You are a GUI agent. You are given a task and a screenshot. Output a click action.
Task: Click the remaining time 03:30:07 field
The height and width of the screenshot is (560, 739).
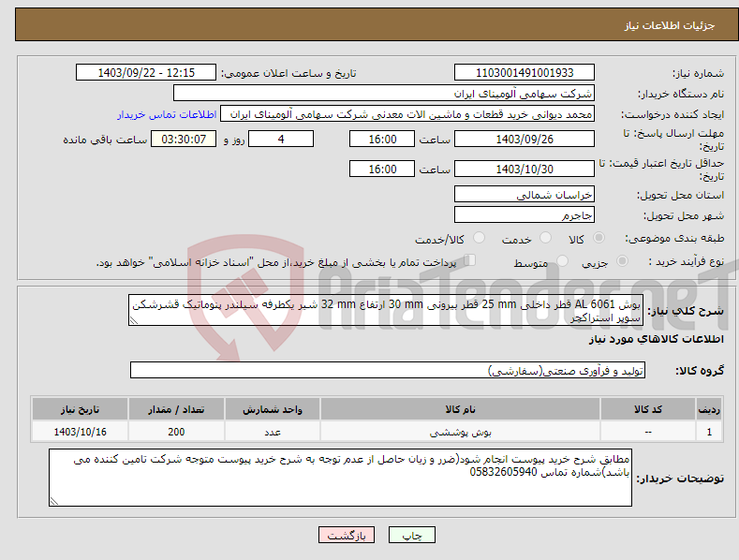184,139
